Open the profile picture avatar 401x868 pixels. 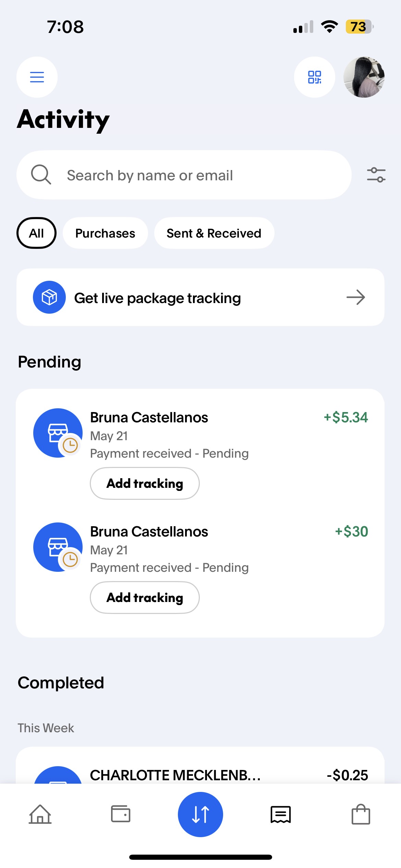click(364, 77)
